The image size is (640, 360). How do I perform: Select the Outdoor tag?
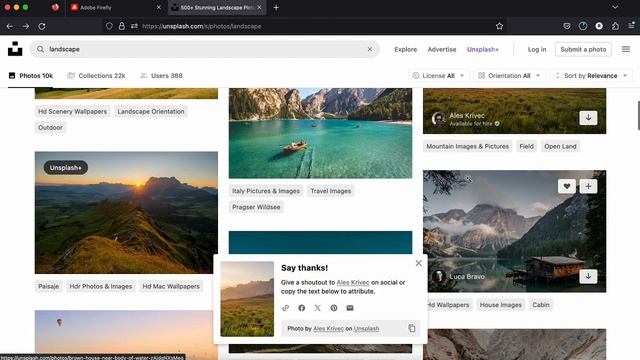point(50,127)
